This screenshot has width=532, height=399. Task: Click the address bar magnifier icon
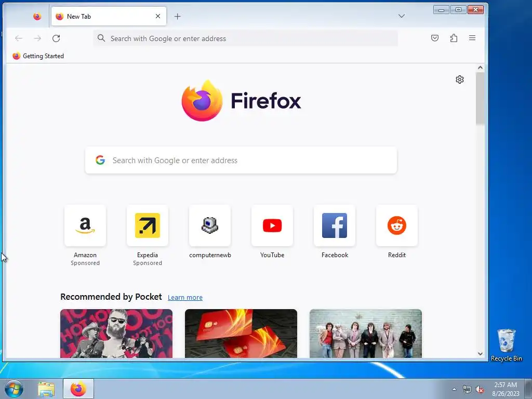(101, 38)
